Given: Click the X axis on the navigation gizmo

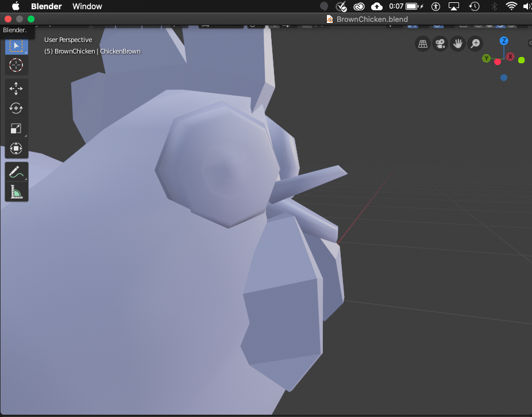Looking at the screenshot, I should click(x=510, y=56).
